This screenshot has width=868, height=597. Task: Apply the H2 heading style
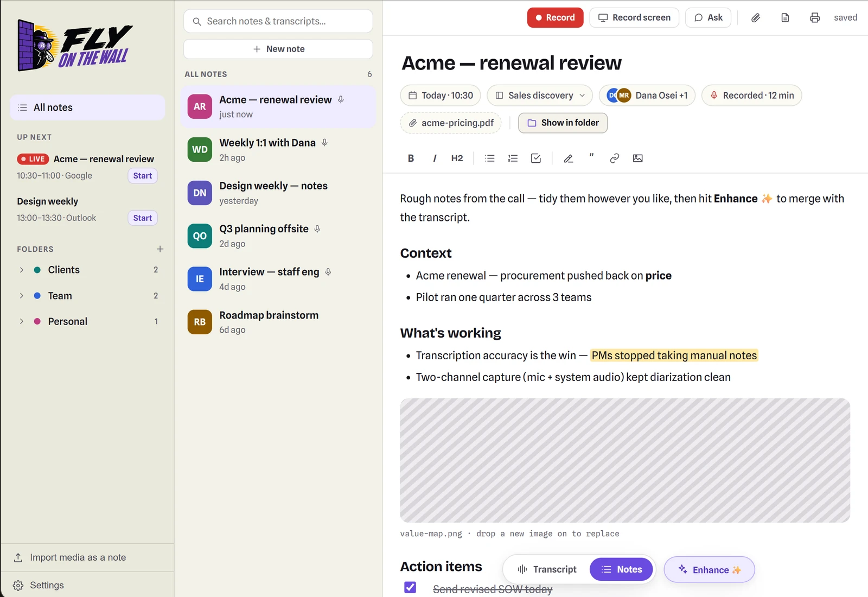457,158
